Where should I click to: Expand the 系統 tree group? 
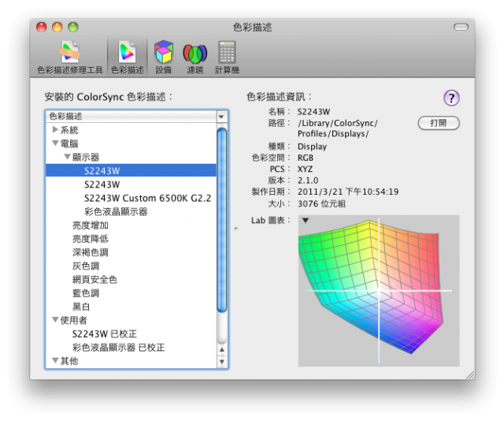click(x=55, y=130)
